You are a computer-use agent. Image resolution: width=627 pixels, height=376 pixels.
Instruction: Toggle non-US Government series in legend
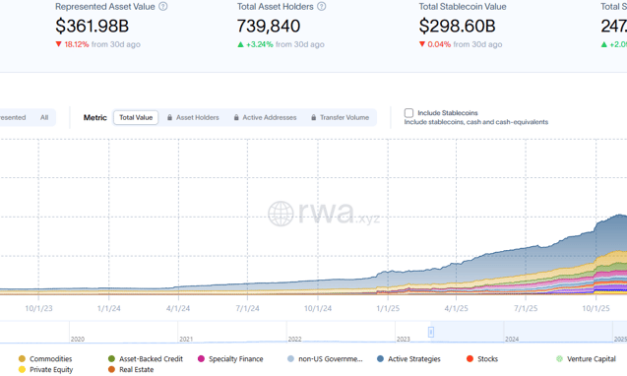pos(325,359)
